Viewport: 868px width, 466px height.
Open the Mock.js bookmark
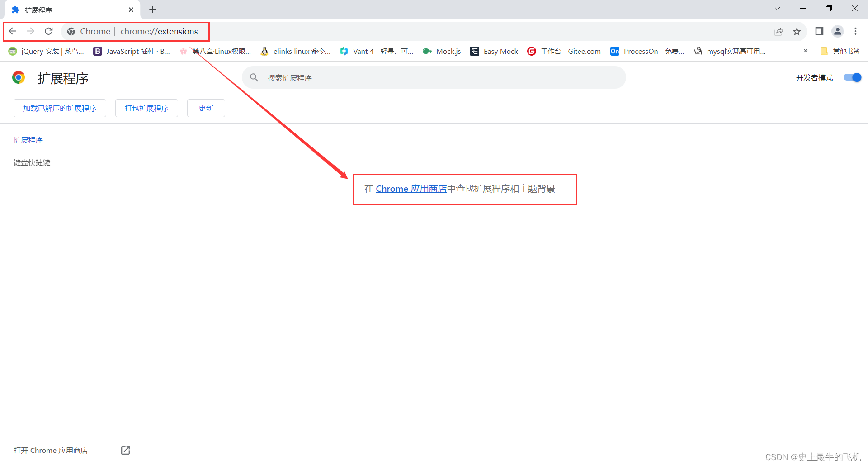pos(442,51)
